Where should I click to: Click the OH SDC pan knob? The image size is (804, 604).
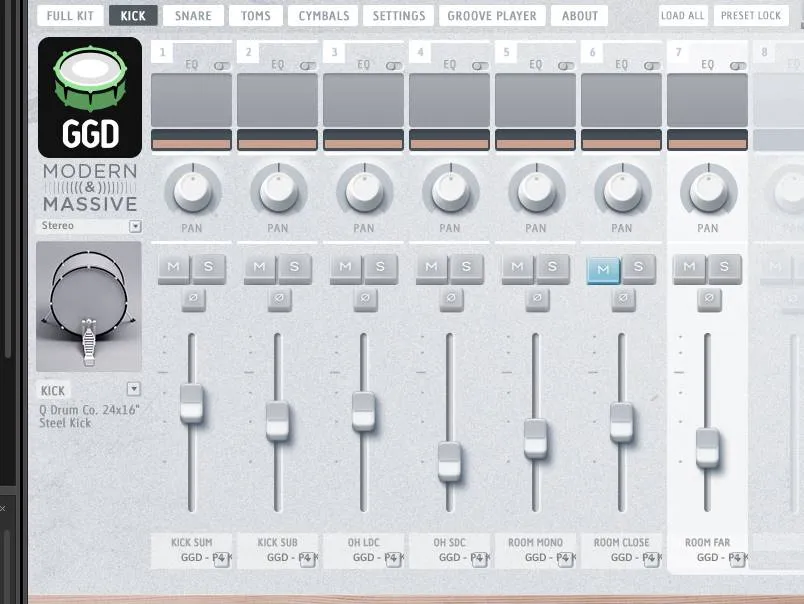(451, 191)
